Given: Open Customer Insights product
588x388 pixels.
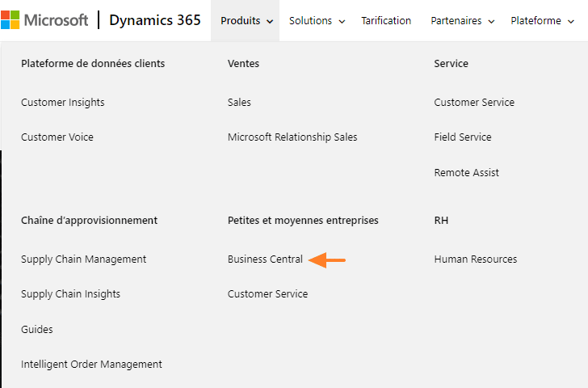Looking at the screenshot, I should (63, 103).
